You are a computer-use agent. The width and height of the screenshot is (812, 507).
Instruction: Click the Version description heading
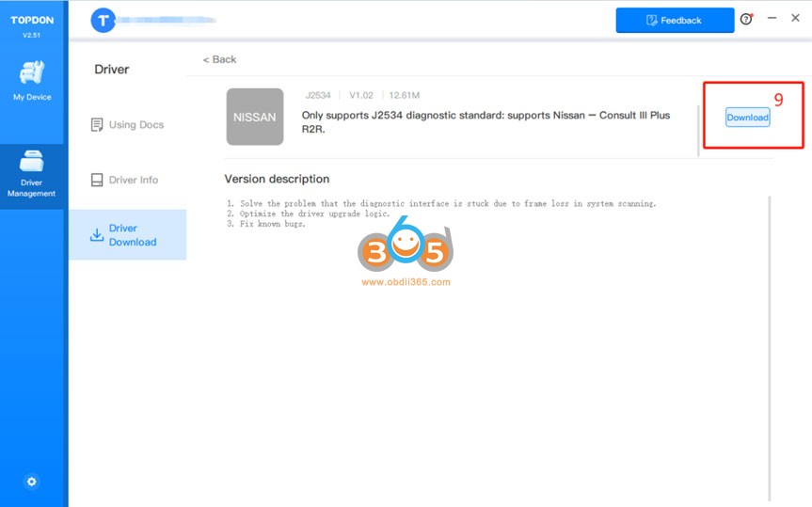(277, 179)
